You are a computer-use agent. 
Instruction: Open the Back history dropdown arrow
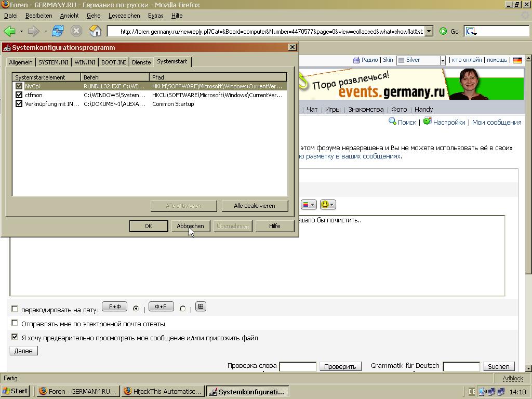[x=21, y=32]
